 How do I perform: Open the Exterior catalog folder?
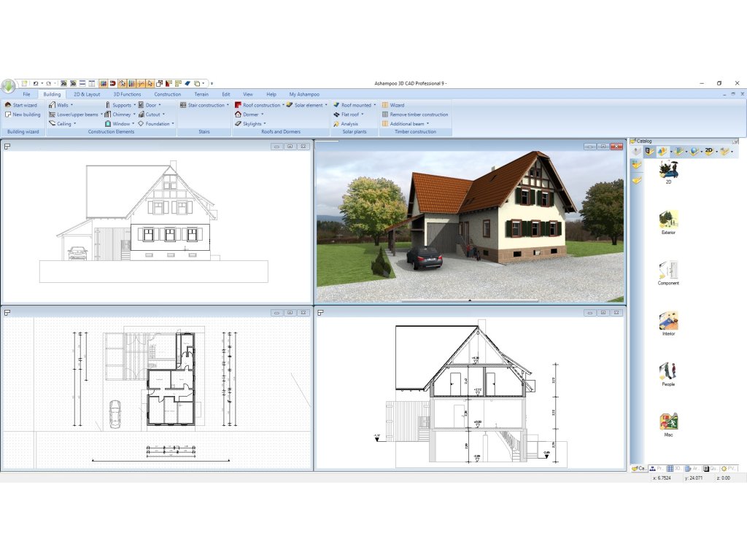(668, 222)
